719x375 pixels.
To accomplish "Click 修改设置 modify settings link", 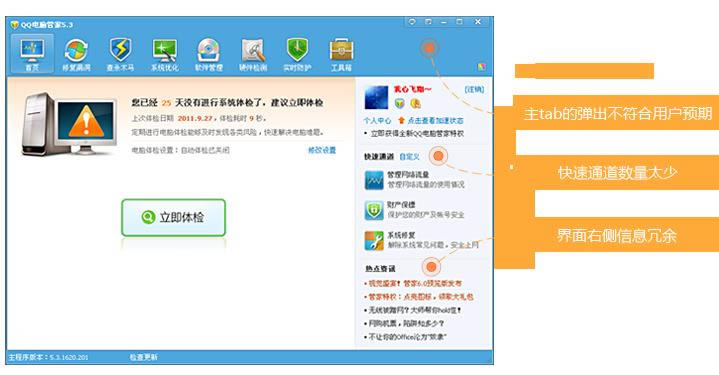I will [x=322, y=150].
